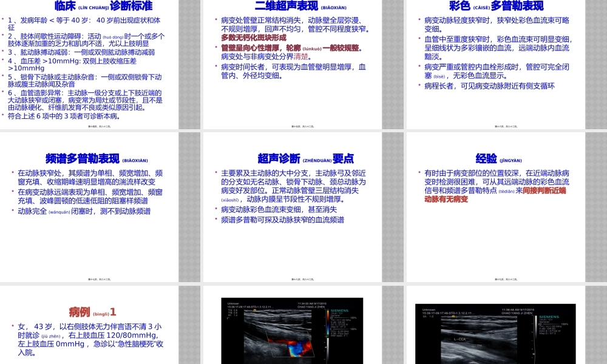This screenshot has height=364, width=607.
Task: Click the SIEMENS logo on the ultrasound image
Action: pos(339,311)
